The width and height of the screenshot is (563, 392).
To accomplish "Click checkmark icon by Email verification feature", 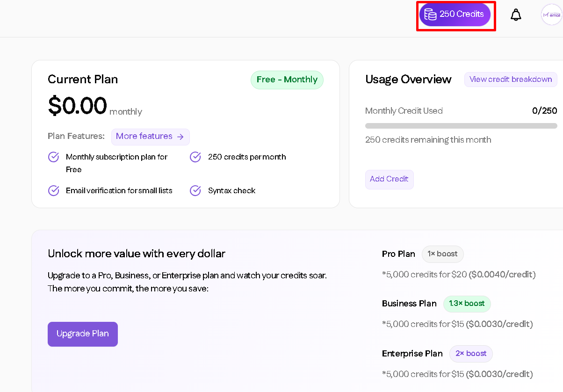I will click(x=54, y=191).
